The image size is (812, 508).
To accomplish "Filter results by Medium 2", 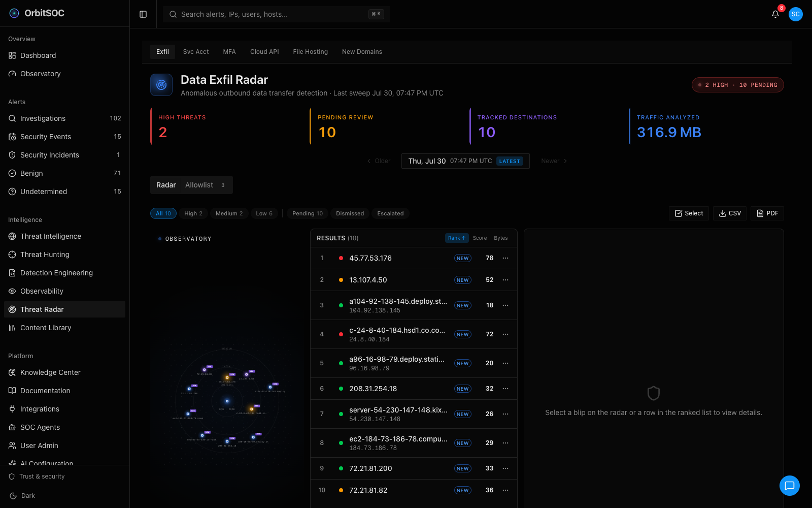I will [229, 213].
